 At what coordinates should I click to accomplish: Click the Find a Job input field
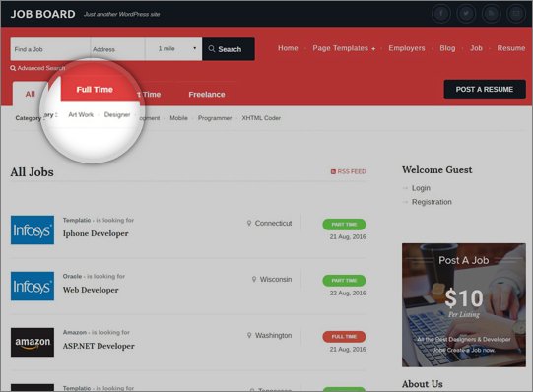[x=50, y=49]
